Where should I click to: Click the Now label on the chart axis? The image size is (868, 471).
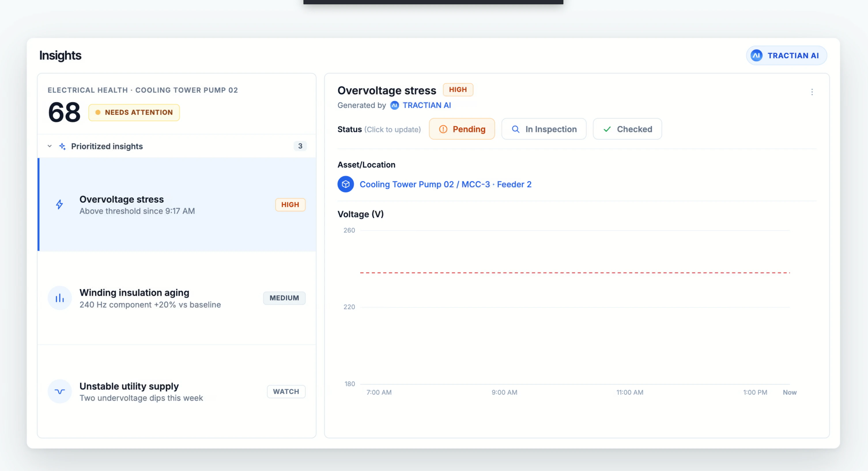tap(790, 392)
